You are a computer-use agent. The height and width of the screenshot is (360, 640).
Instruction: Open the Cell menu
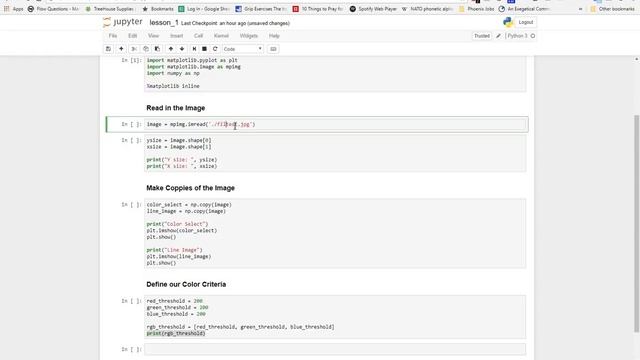(x=198, y=36)
